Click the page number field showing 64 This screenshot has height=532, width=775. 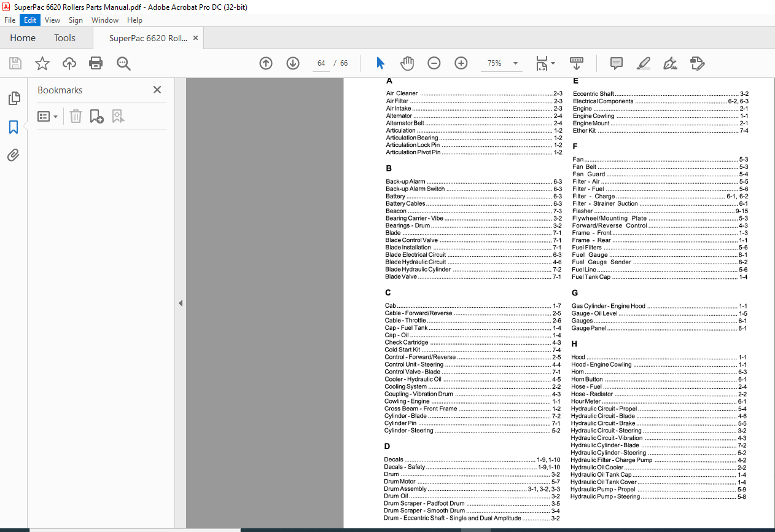pyautogui.click(x=321, y=63)
